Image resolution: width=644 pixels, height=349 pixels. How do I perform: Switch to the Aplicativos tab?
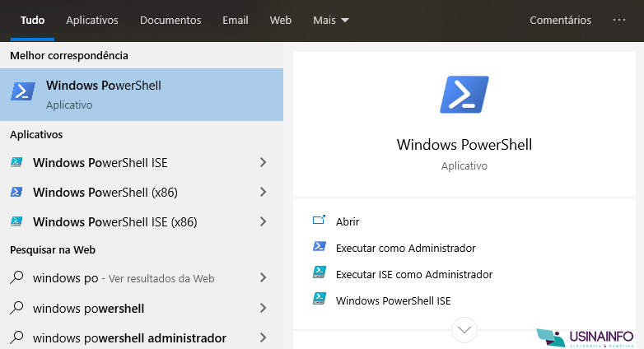(x=92, y=20)
